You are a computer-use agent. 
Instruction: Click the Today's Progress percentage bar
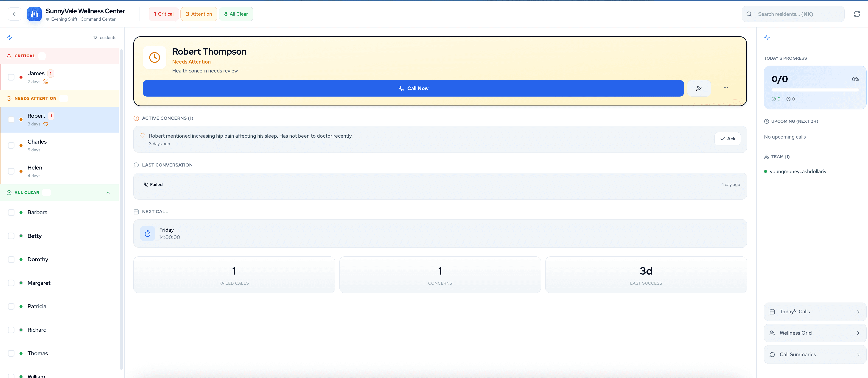[815, 90]
